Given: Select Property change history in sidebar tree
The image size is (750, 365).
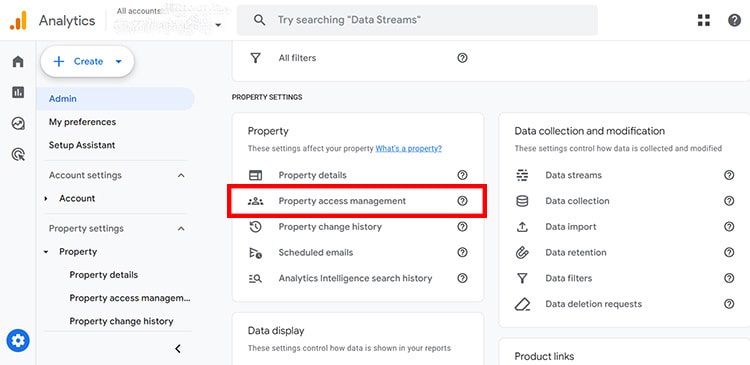Looking at the screenshot, I should pyautogui.click(x=121, y=321).
